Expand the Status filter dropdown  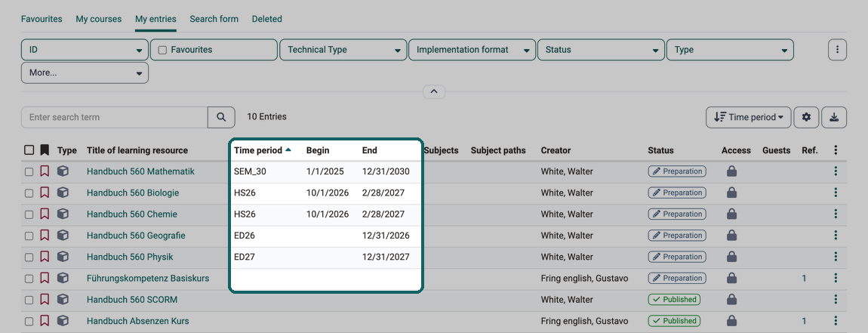point(601,50)
